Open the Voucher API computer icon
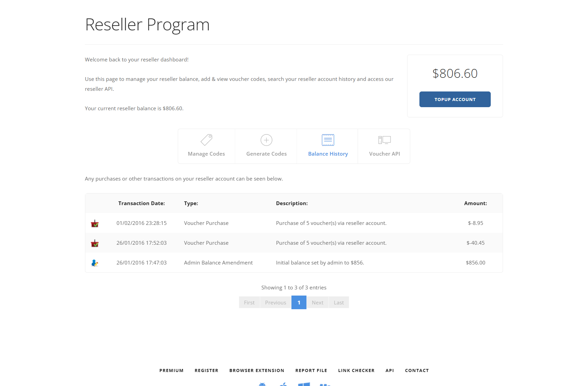This screenshot has width=588, height=386. 384,140
